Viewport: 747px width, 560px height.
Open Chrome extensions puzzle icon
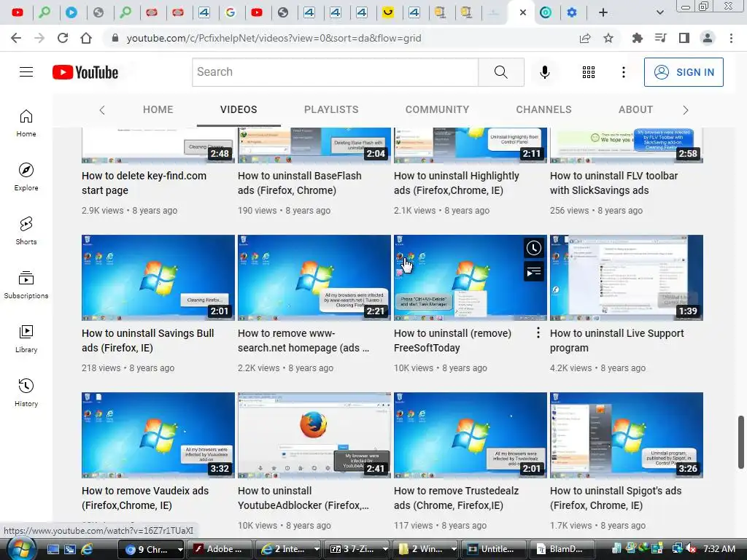[x=637, y=38]
